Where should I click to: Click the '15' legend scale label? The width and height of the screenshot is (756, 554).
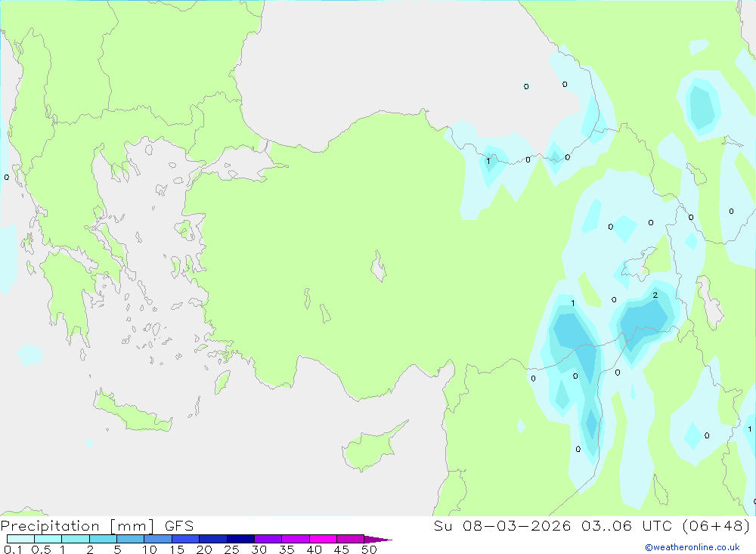click(177, 549)
